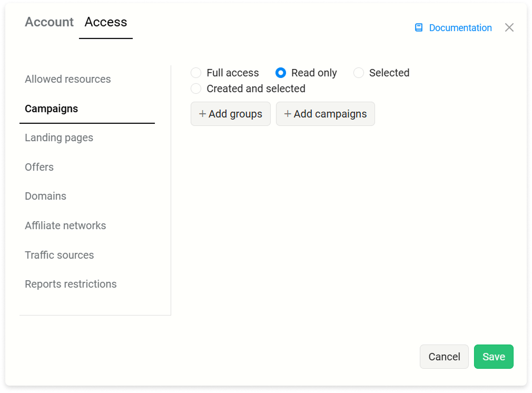Open the Domains section
532x393 pixels.
tap(45, 196)
